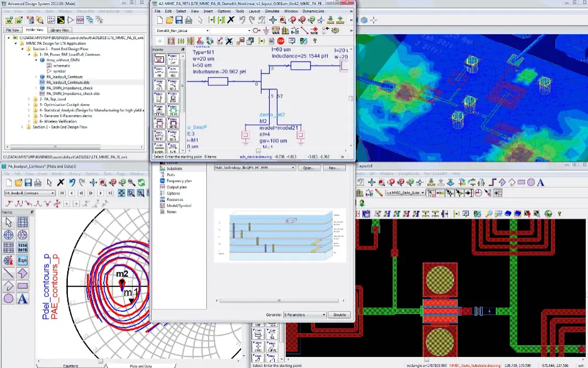Open the Generate S-Parameters dropdown
Screen dimensions: 588x368
coord(304,315)
